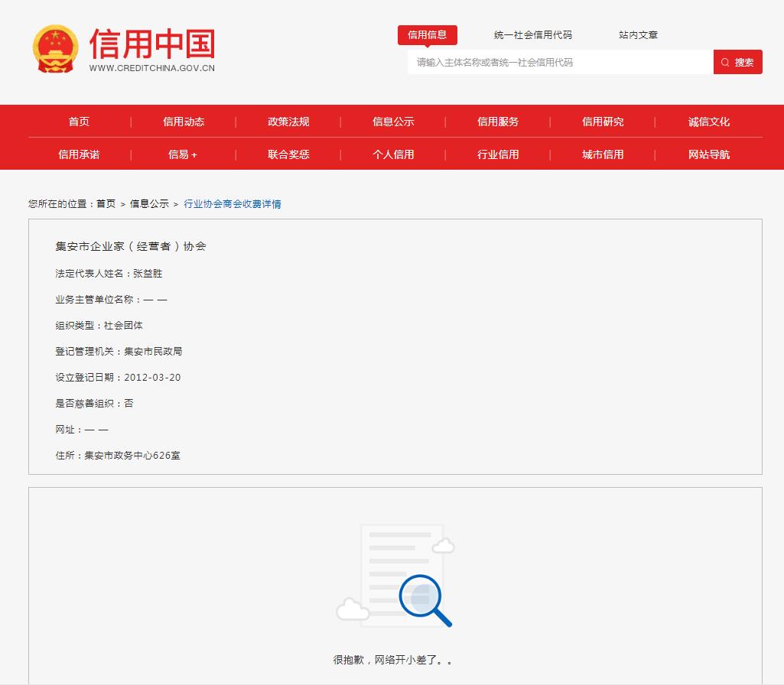Click 信易+ in the navigation bar
Screen dimensions: 784x685
pos(183,154)
